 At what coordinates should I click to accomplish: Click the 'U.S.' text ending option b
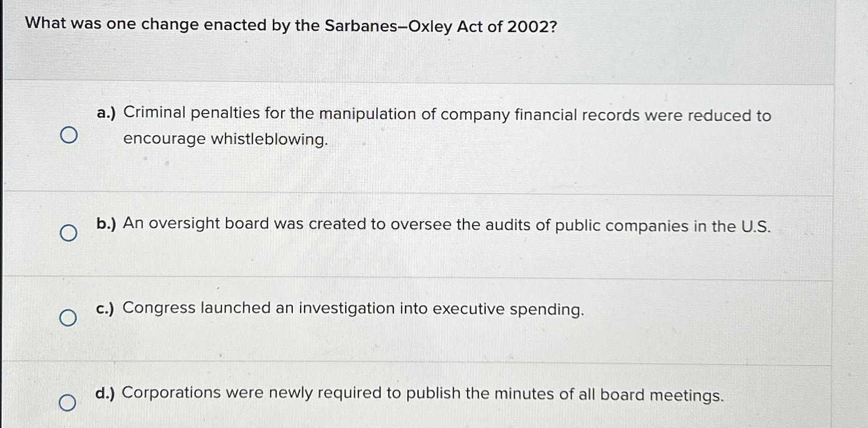click(x=756, y=227)
